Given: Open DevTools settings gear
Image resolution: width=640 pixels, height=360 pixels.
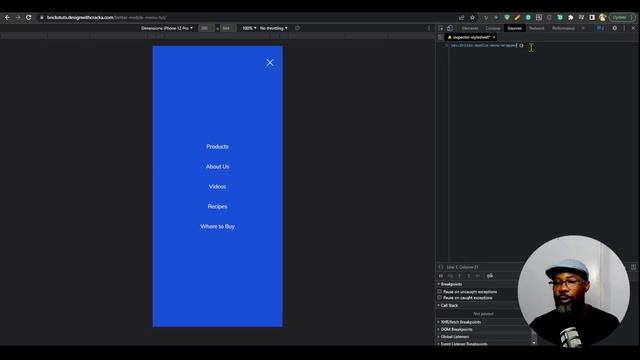Looking at the screenshot, I should [615, 28].
